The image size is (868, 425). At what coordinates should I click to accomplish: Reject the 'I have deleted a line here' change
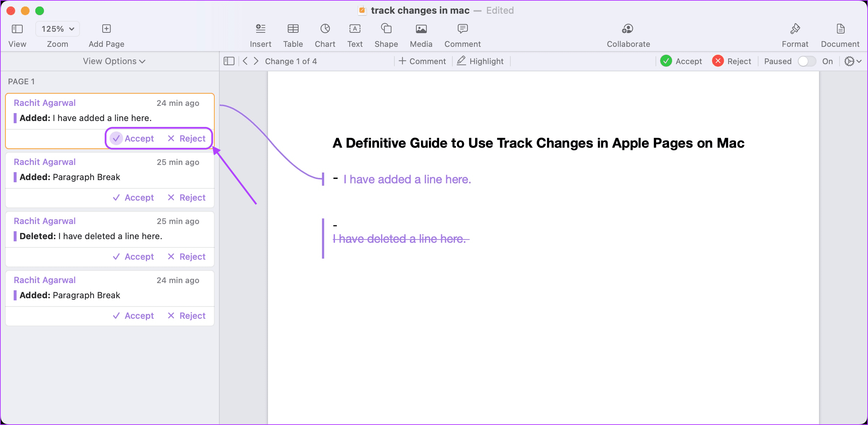[x=187, y=257]
